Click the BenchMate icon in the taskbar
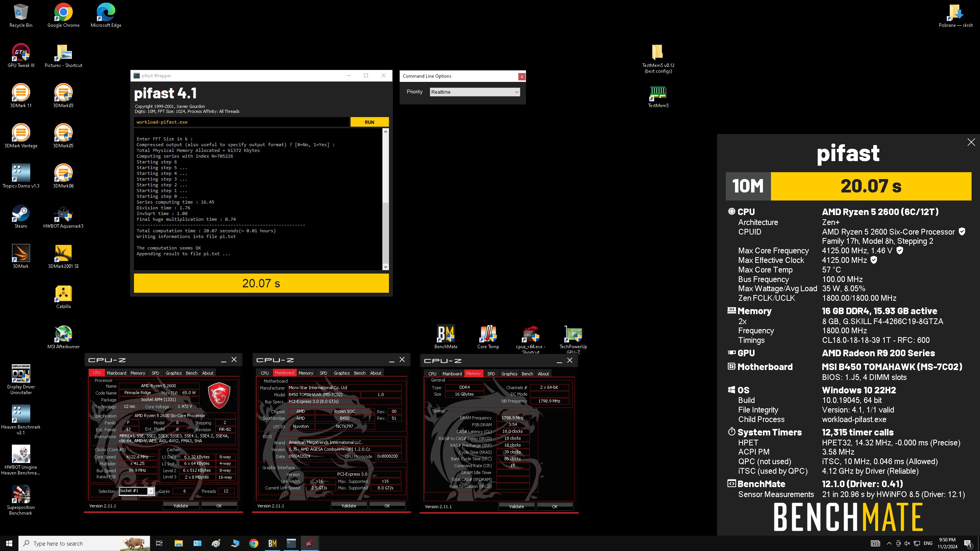 click(x=273, y=543)
